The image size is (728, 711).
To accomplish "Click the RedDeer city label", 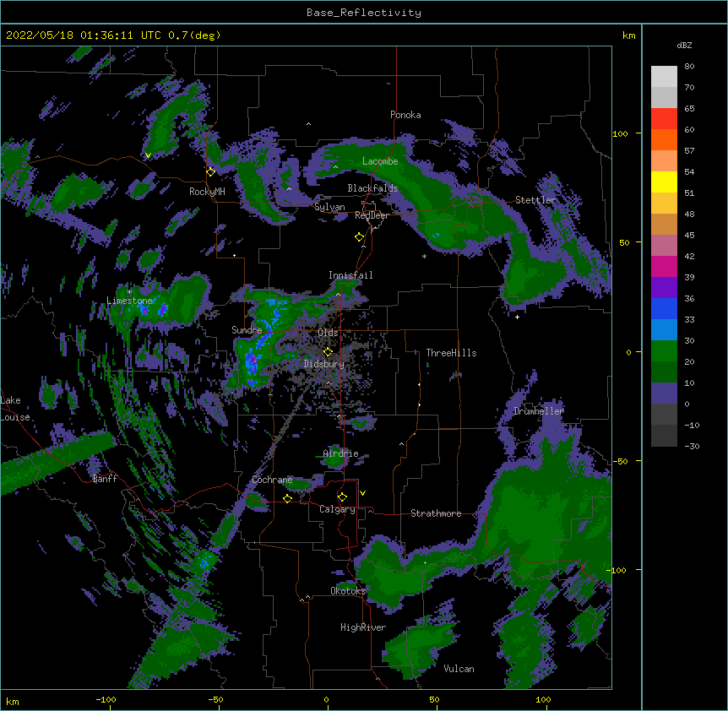I will coord(372,215).
